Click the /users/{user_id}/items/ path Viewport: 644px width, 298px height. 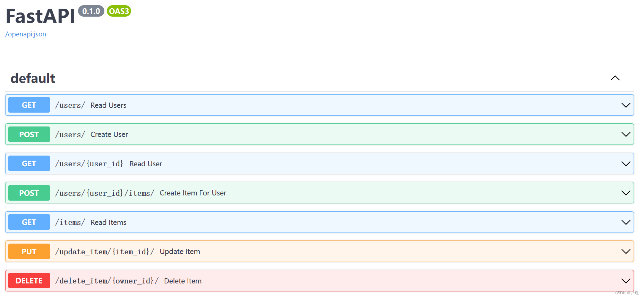click(x=105, y=193)
